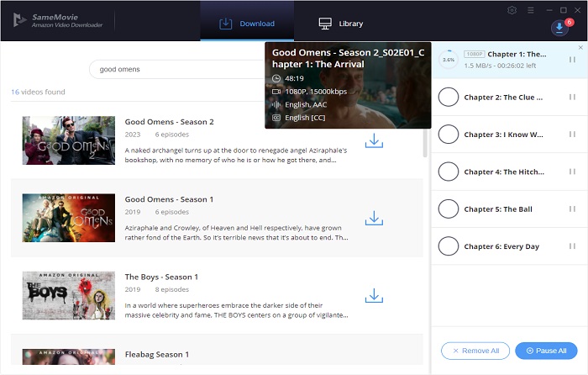Switch to the Download tab
Viewport: 588px width, 375px height.
[247, 24]
